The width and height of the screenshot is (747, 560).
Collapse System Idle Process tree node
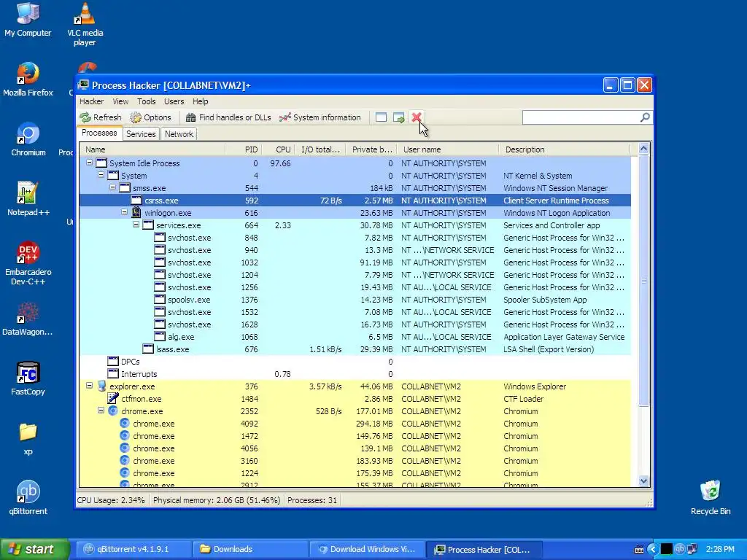(x=89, y=163)
